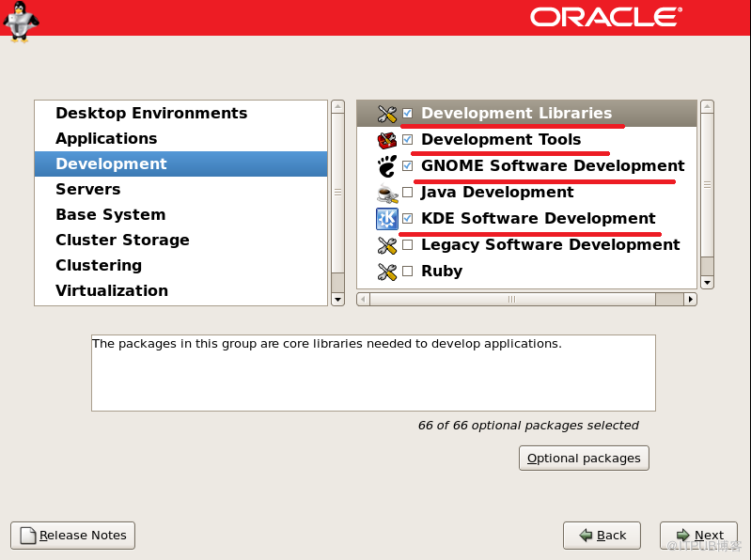The height and width of the screenshot is (560, 751).
Task: Click the package list horizontal scrollbar thumb
Action: tap(512, 300)
